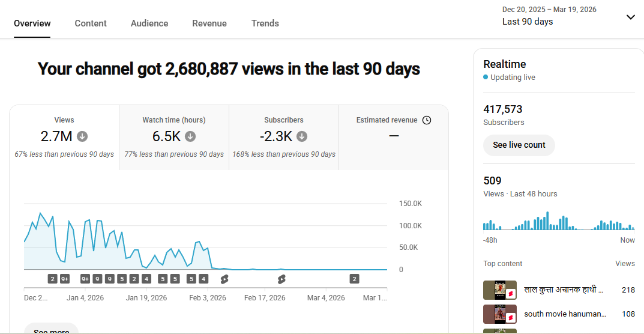Click the Shorts badge on the Hindi-titled video thumbnail
The image size is (644, 334).
pos(510,294)
